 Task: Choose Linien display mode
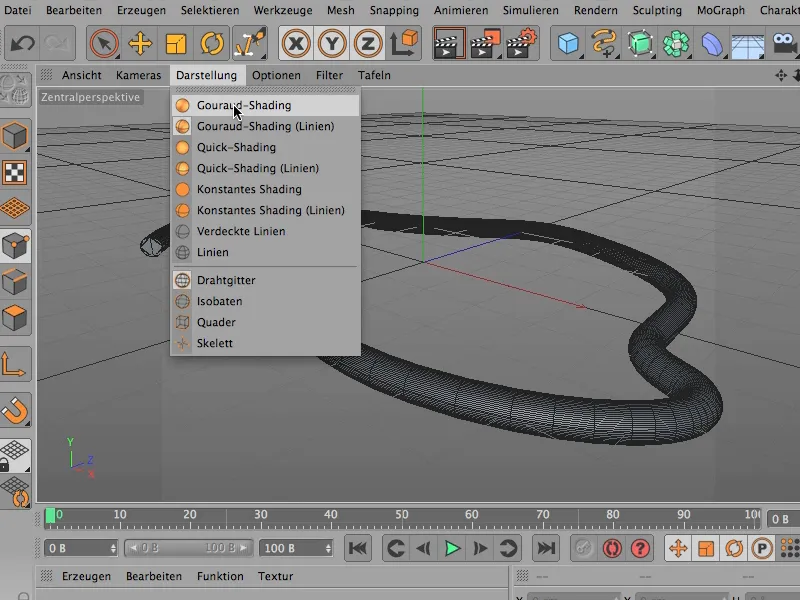click(x=265, y=252)
